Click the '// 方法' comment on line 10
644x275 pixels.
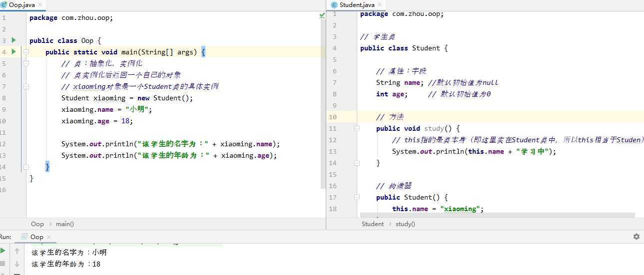tap(390, 117)
